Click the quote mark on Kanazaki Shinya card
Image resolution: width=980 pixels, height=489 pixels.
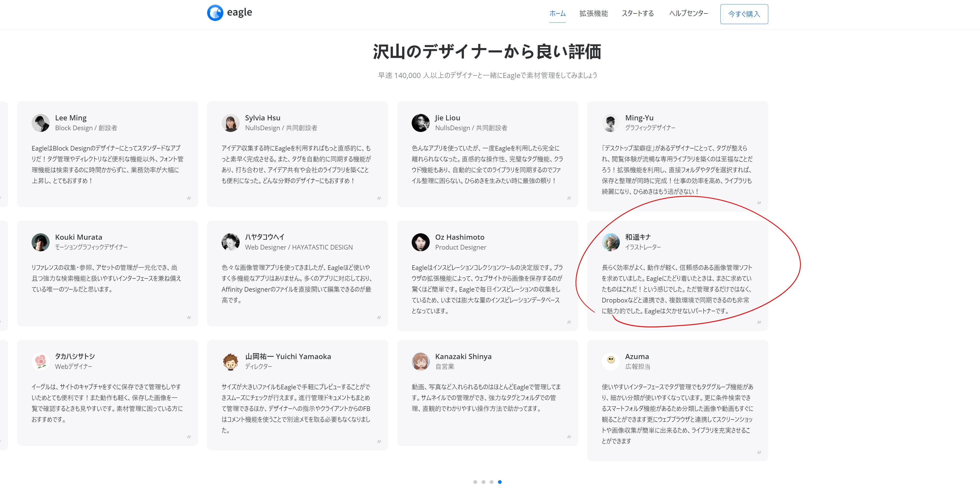tap(569, 437)
